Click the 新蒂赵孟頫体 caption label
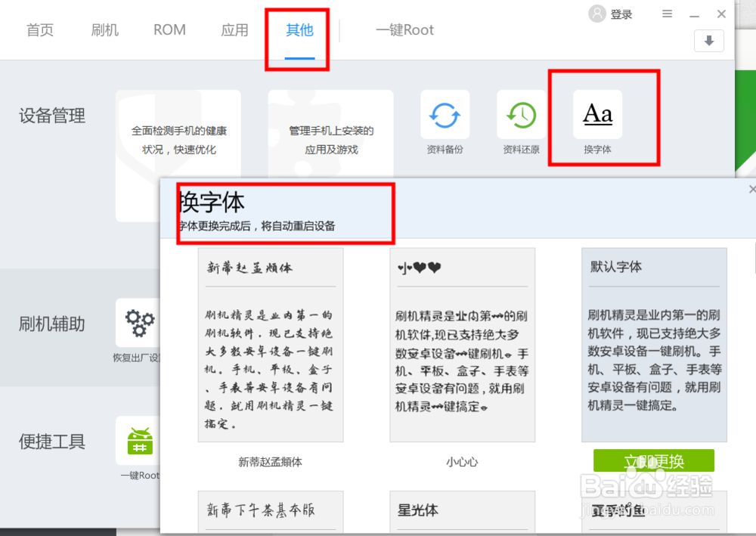Screen dimensions: 756x536 click(271, 462)
